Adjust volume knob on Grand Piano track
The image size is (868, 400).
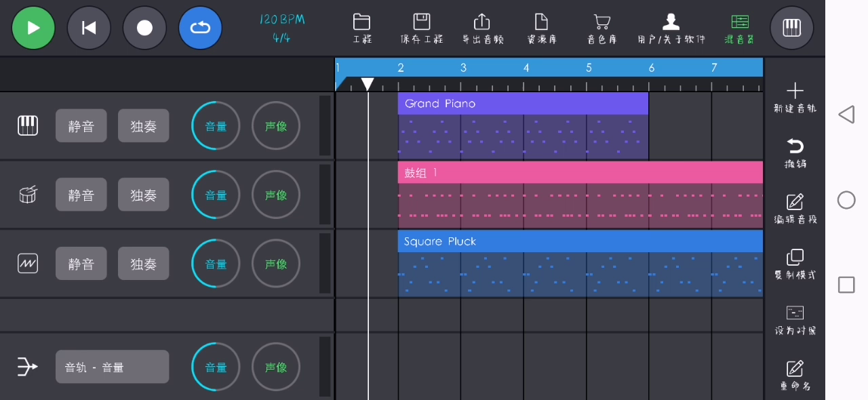click(x=216, y=126)
